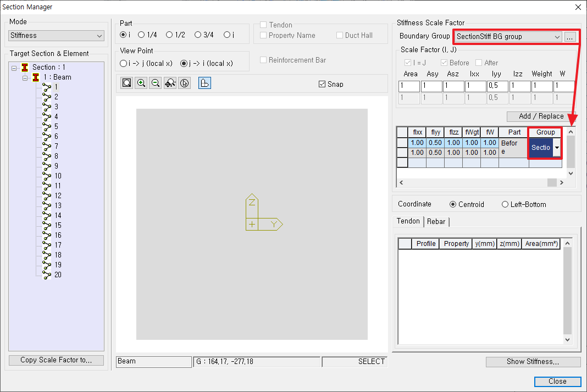Click the dynamic rotate viewport icon
Screen dimensions: 587x392
pos(184,82)
